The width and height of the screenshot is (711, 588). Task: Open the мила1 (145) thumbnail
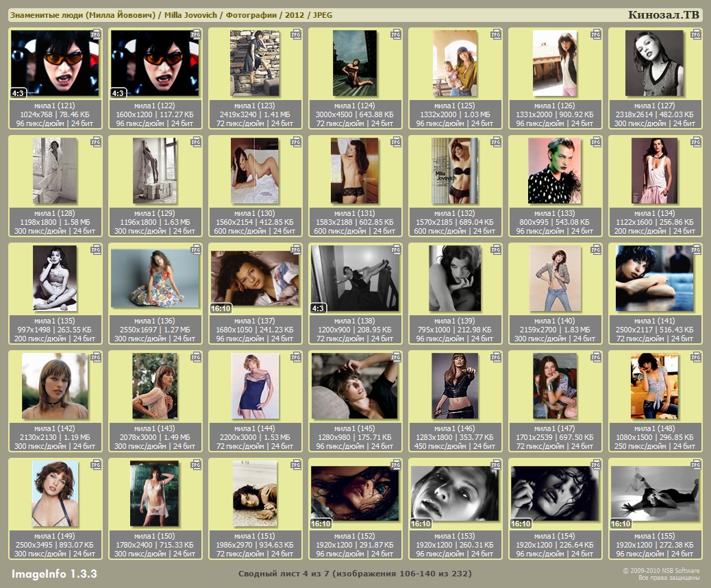pyautogui.click(x=354, y=386)
